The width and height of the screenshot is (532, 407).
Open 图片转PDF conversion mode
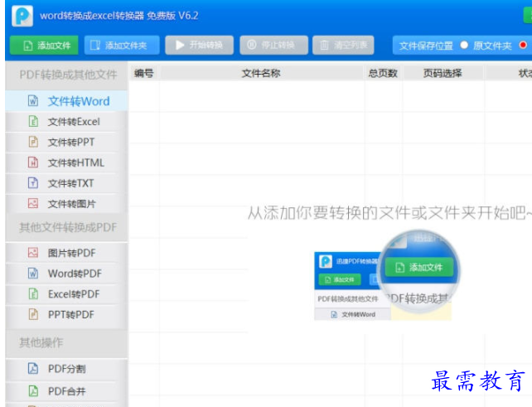[x=66, y=253]
